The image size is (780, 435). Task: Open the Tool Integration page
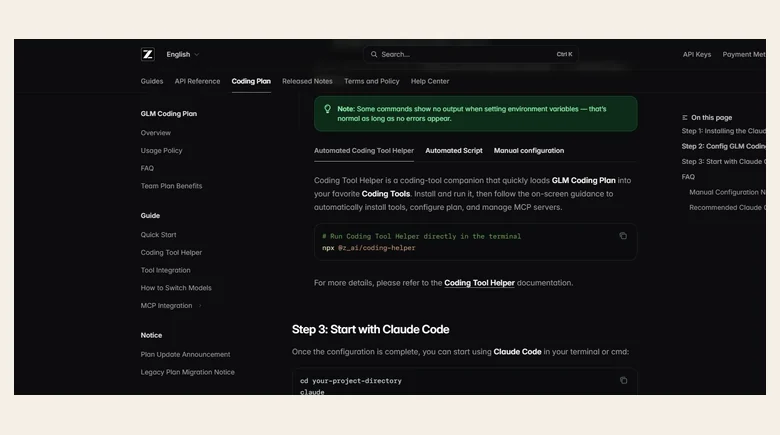point(166,270)
